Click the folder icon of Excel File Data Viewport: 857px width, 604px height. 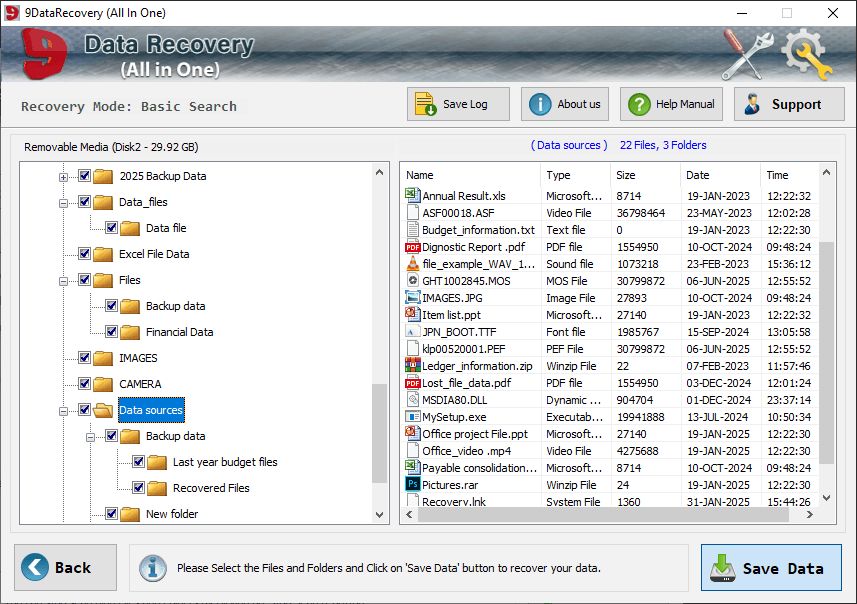[103, 254]
